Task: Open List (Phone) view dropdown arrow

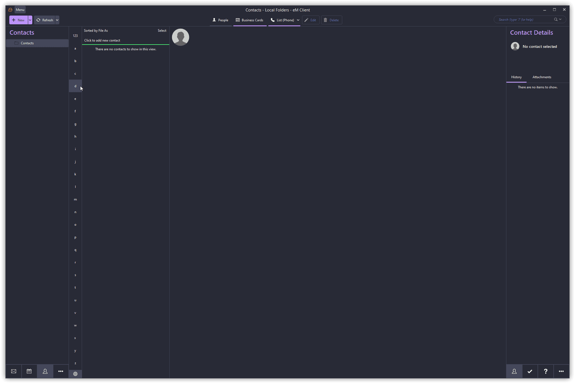Action: [298, 20]
